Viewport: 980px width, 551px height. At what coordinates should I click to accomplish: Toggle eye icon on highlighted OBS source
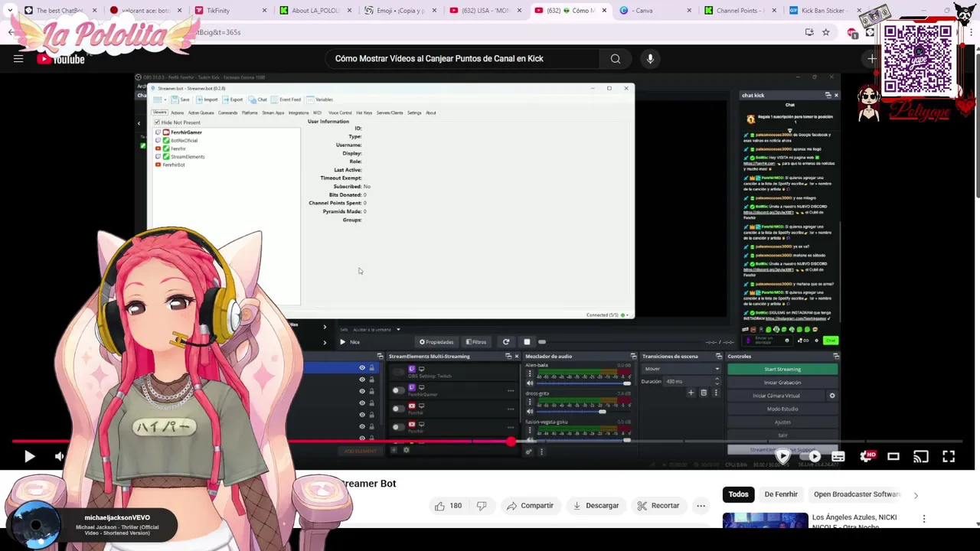tap(362, 368)
